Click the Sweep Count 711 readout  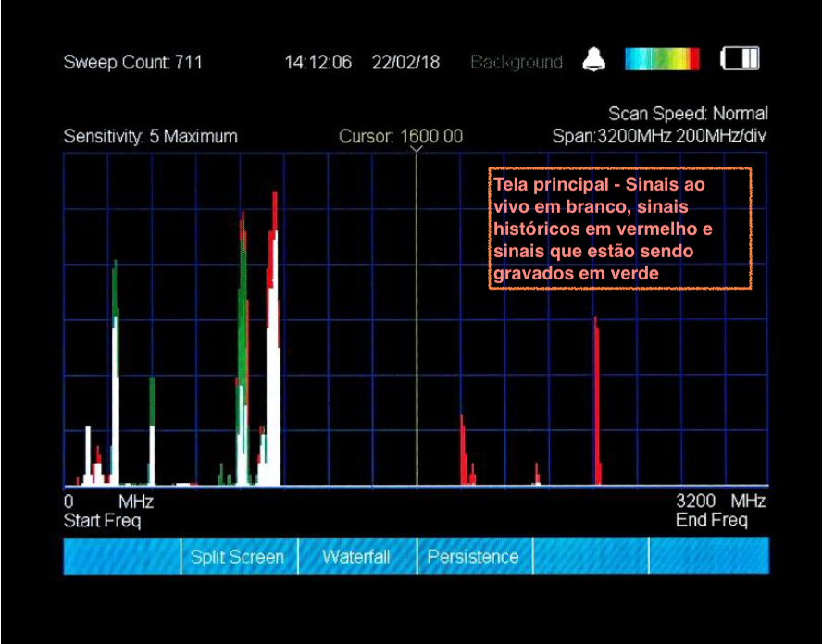click(132, 62)
